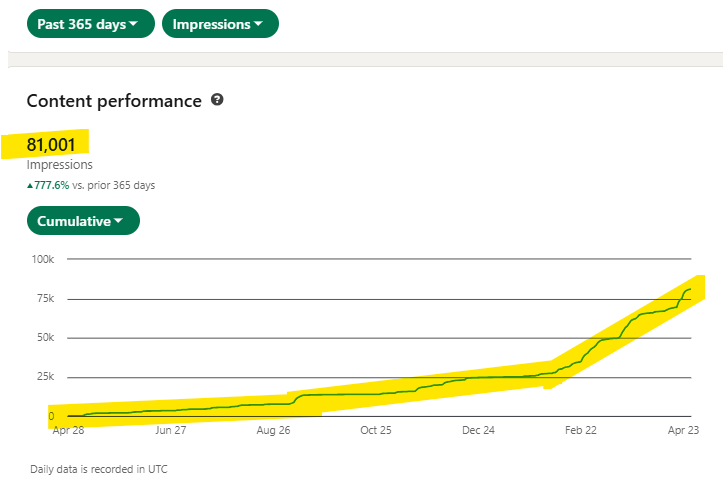Select the 81,001 impressions total
The height and width of the screenshot is (483, 723).
pos(50,145)
